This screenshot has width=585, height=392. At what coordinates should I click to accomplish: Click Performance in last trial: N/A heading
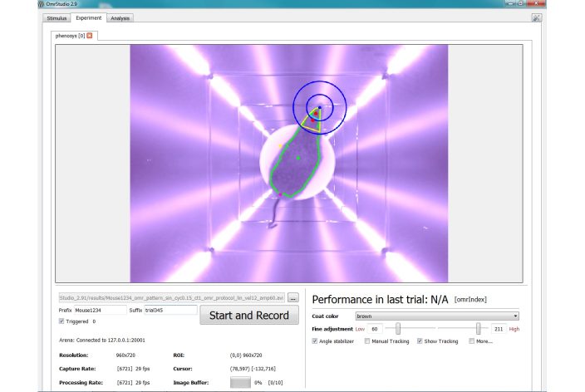[x=380, y=300]
